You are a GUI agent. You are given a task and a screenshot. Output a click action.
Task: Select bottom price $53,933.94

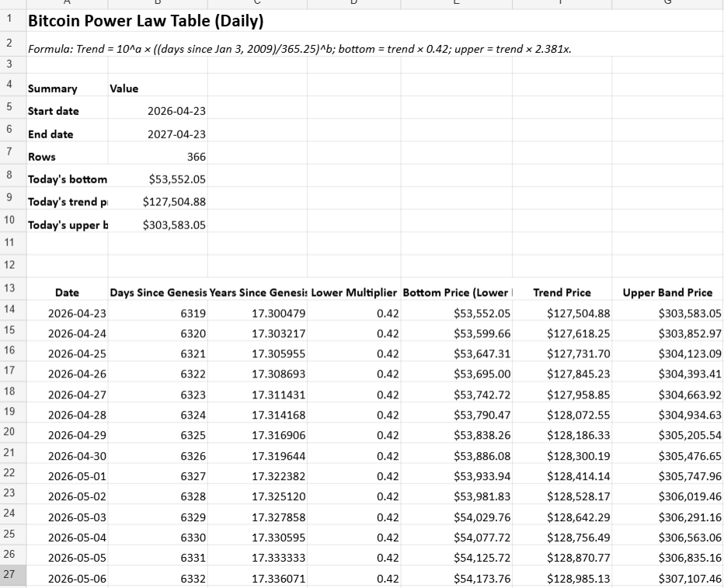pyautogui.click(x=457, y=473)
